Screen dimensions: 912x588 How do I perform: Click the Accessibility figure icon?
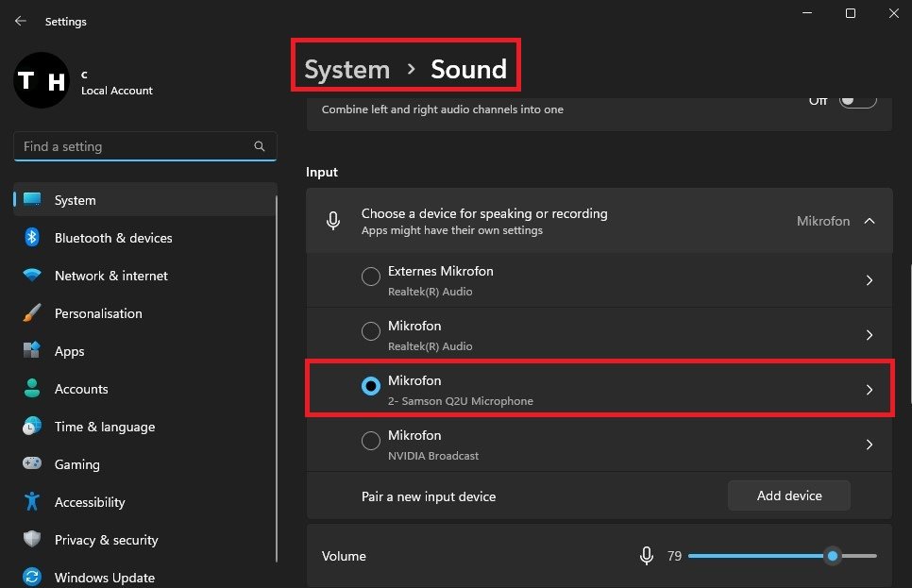pyautogui.click(x=32, y=502)
